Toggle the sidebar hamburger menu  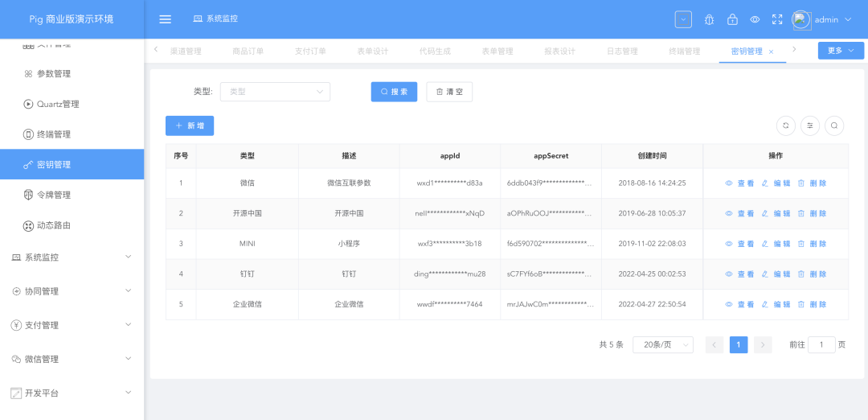165,19
